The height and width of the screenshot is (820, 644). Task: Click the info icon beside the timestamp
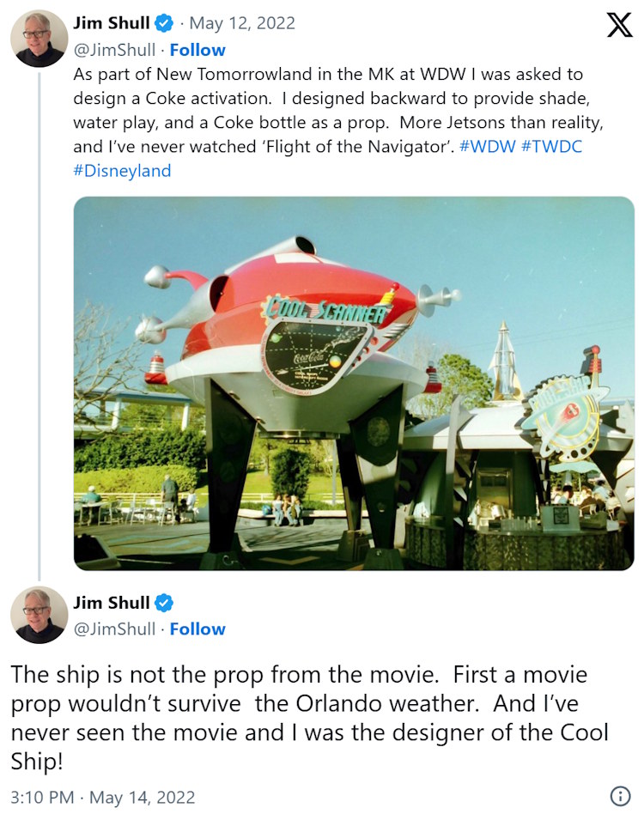coord(619,796)
